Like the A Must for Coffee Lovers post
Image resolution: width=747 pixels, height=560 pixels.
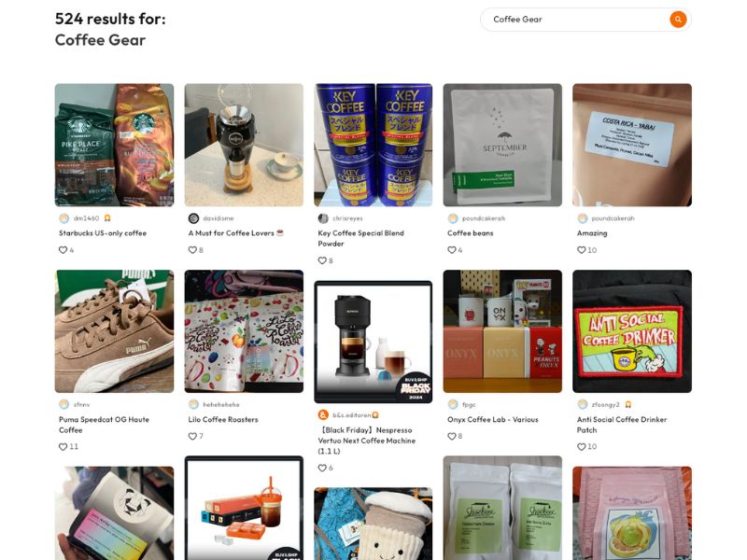192,250
